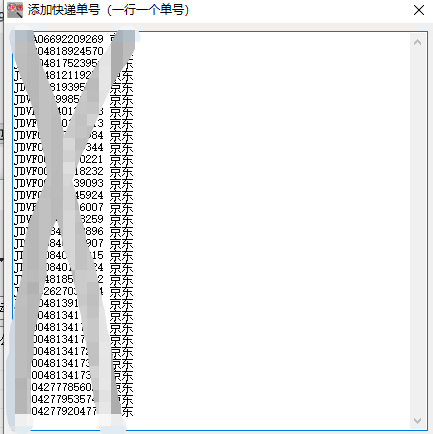Select the line ending in 907 京东
Viewport: 433px width, 434px height.
coord(73,243)
